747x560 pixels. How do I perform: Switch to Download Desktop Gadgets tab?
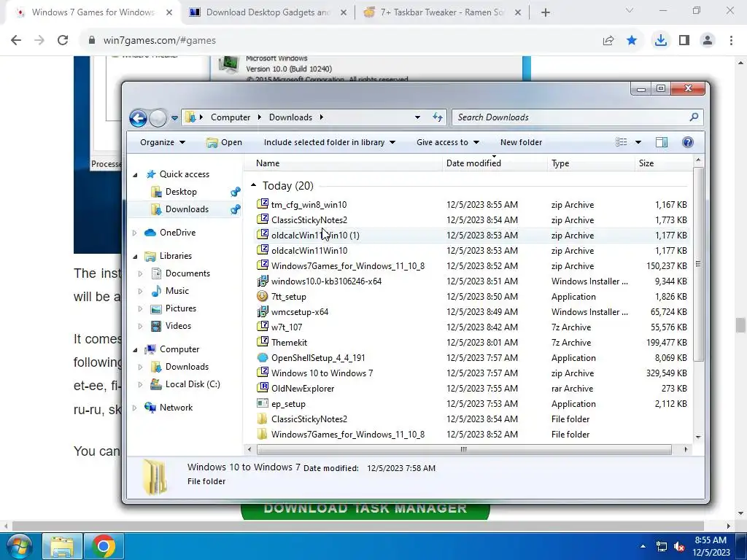[268, 12]
